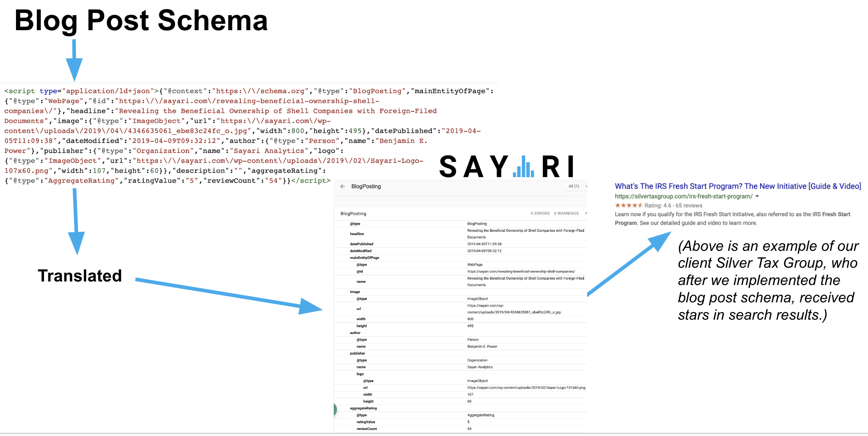Collapse the BlogPosting section using the caret
Image resolution: width=868 pixels, height=436 pixels.
586,214
